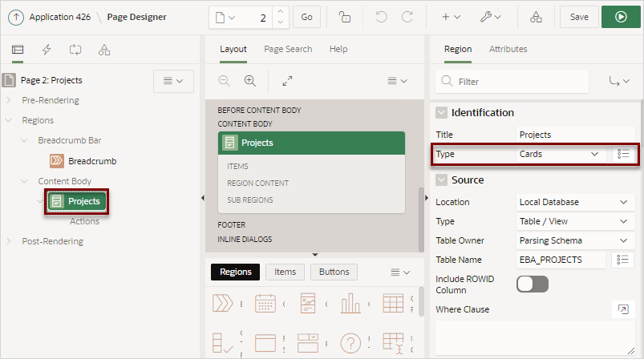Expand the Pre-Rendering node

pyautogui.click(x=9, y=100)
